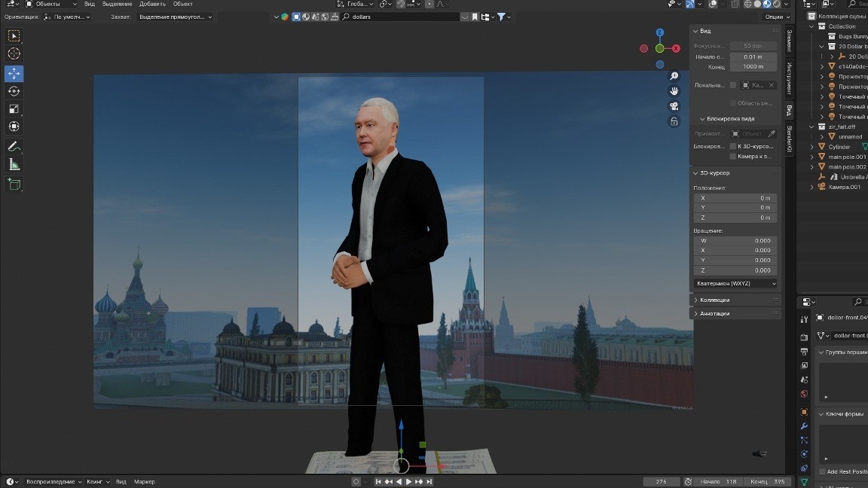Expand main pole.001 in outliner
Image resolution: width=868 pixels, height=488 pixels.
click(x=812, y=157)
